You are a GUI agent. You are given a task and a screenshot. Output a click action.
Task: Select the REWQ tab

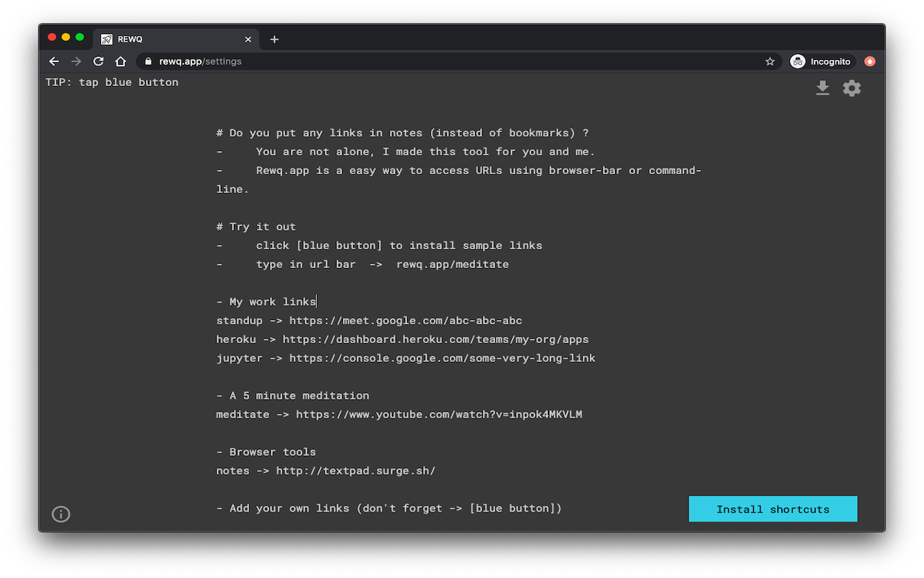pyautogui.click(x=176, y=39)
